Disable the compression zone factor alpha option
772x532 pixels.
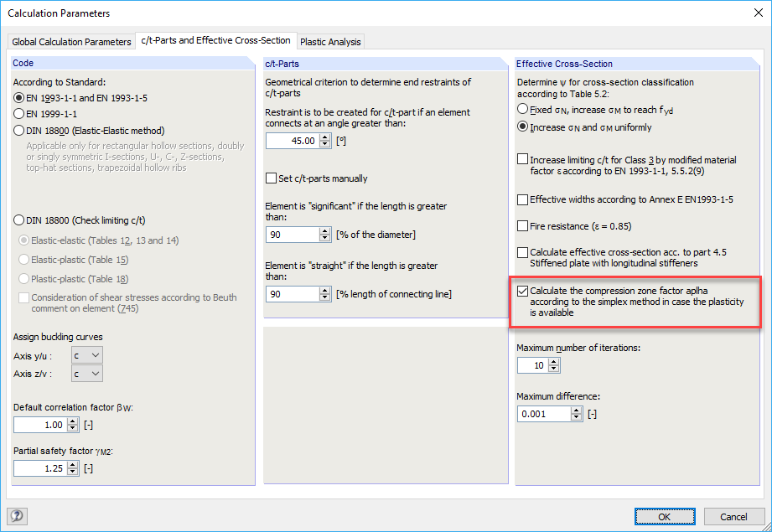523,291
